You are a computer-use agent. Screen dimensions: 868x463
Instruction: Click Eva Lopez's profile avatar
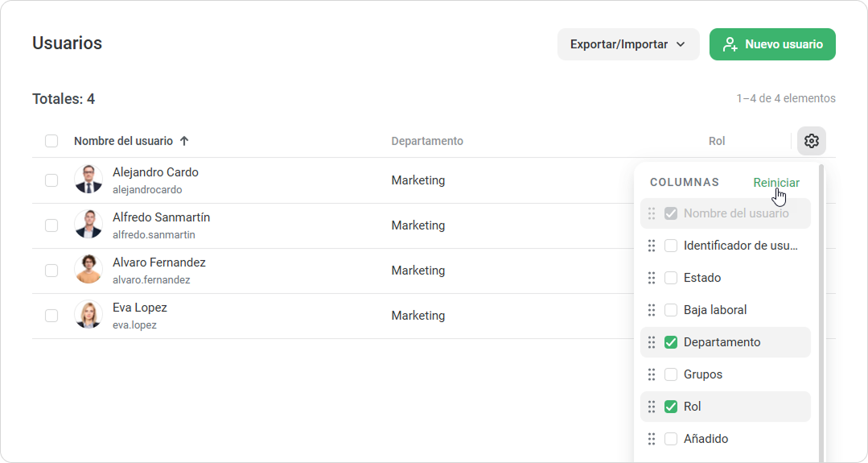88,315
